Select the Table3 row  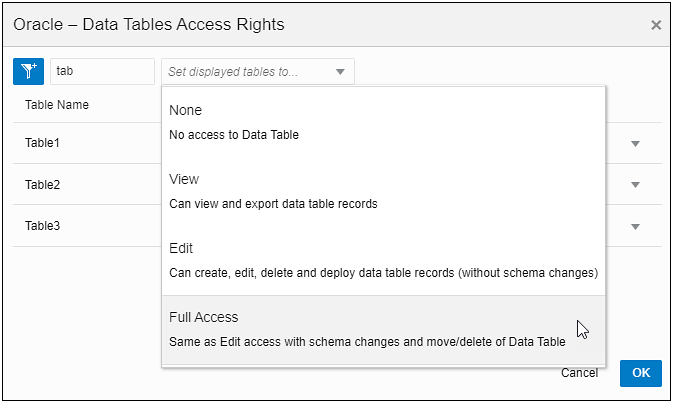[43, 226]
